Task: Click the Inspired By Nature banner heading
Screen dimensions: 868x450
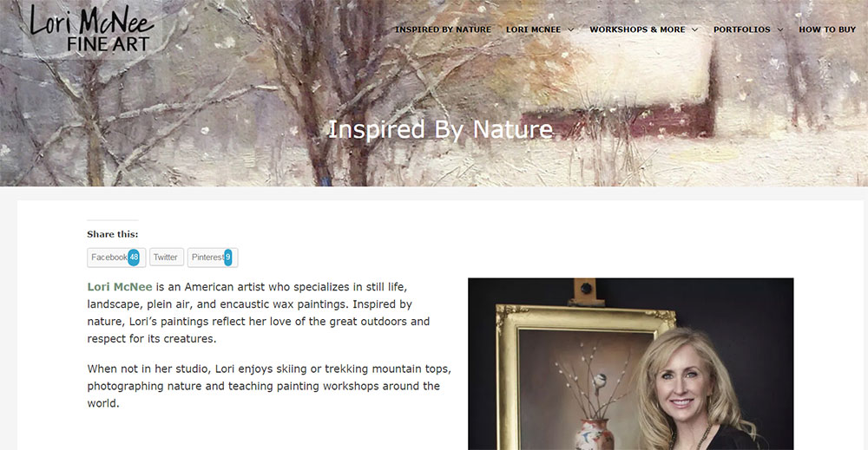Action: 441,129
